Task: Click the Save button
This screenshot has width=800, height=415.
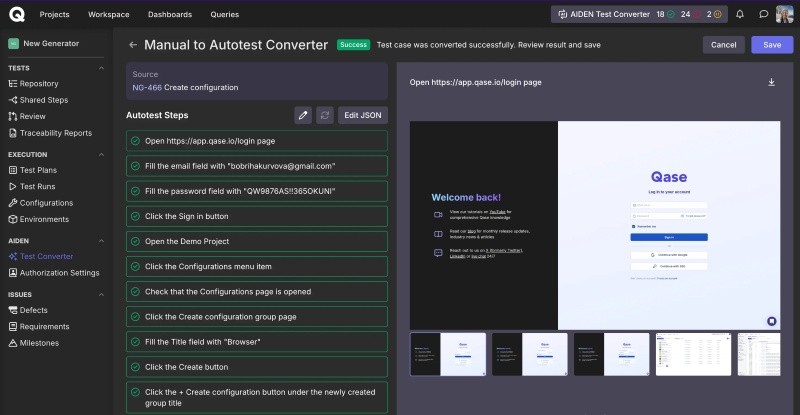Action: pyautogui.click(x=772, y=45)
